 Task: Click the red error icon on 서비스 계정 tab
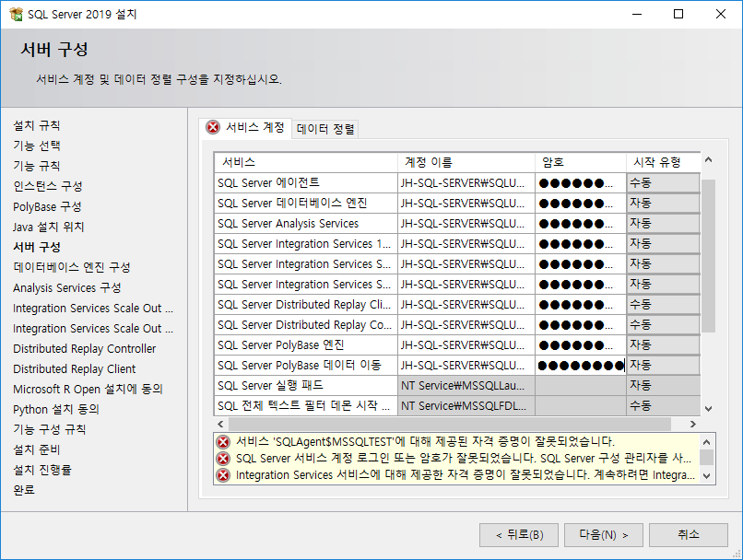click(x=213, y=127)
